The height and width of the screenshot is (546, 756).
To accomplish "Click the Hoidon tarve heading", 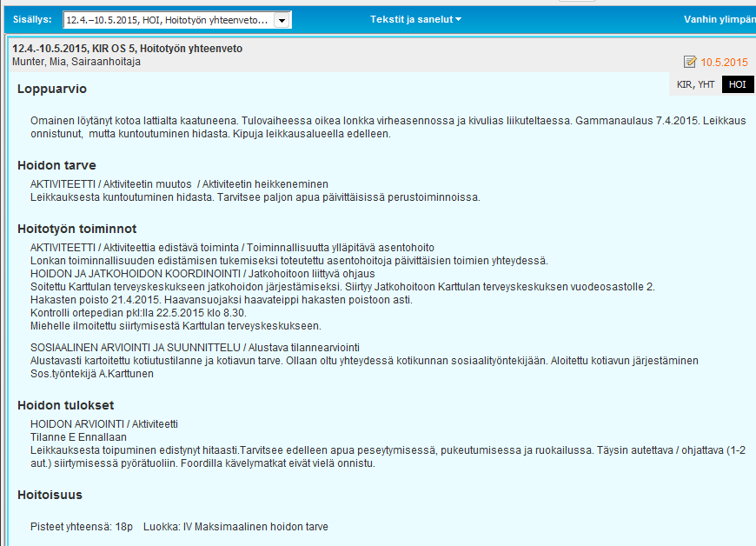I will click(56, 165).
